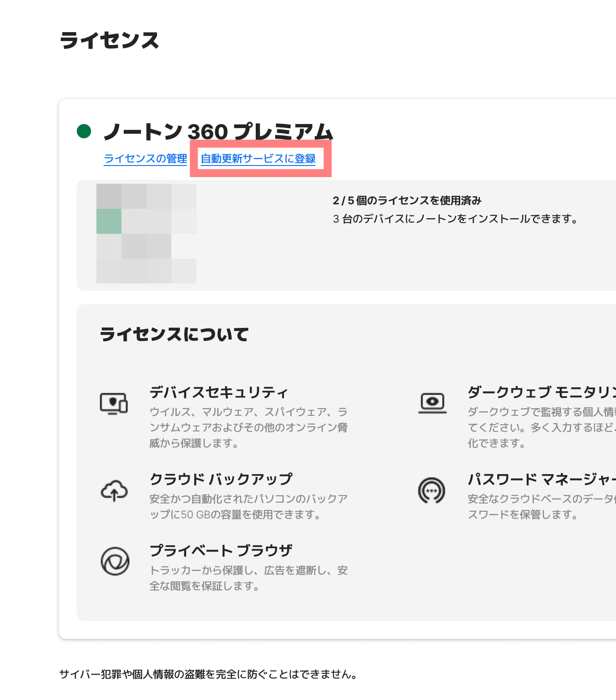Click the クラウド バックアップ feature title
This screenshot has width=616, height=700.
[221, 479]
